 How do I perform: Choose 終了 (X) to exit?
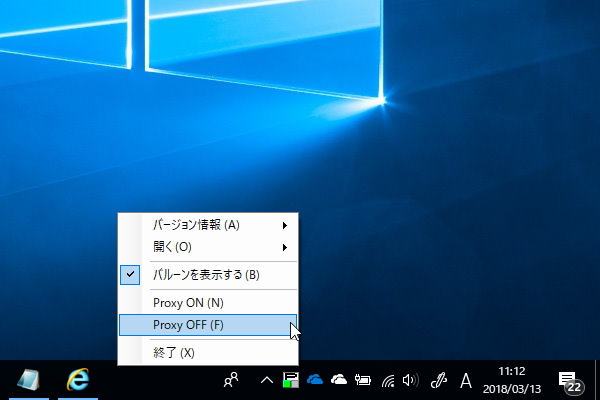208,353
